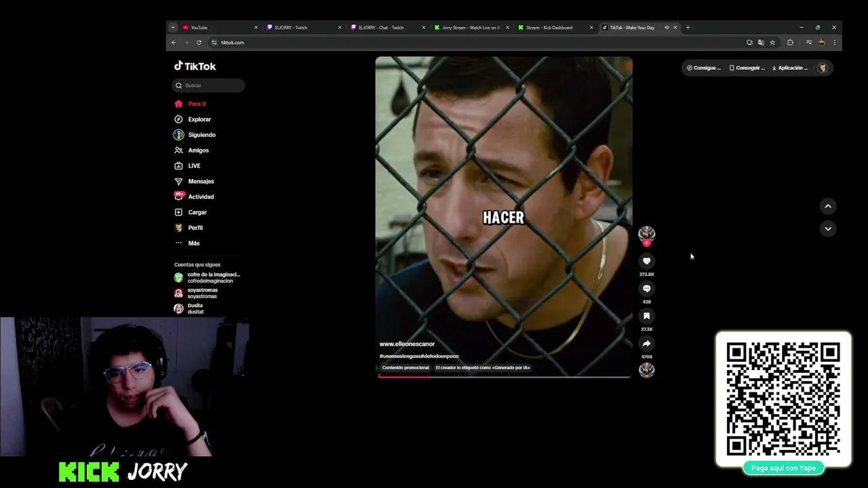Click the translate page icon
Image resolution: width=868 pixels, height=488 pixels.
click(x=761, y=43)
